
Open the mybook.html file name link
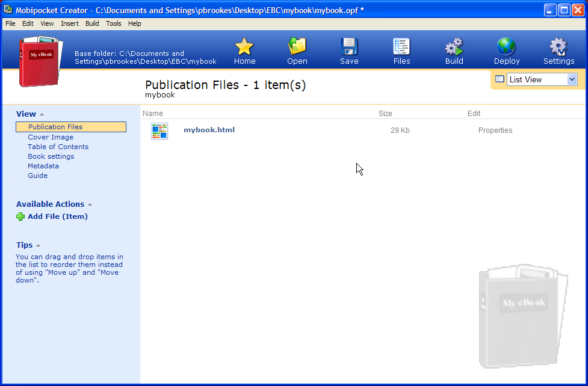(x=209, y=130)
